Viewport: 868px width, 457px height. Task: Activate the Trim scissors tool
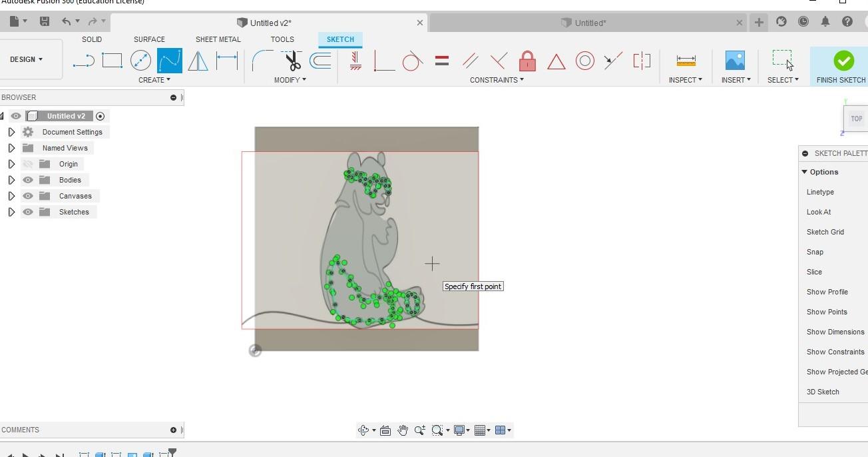(x=292, y=61)
